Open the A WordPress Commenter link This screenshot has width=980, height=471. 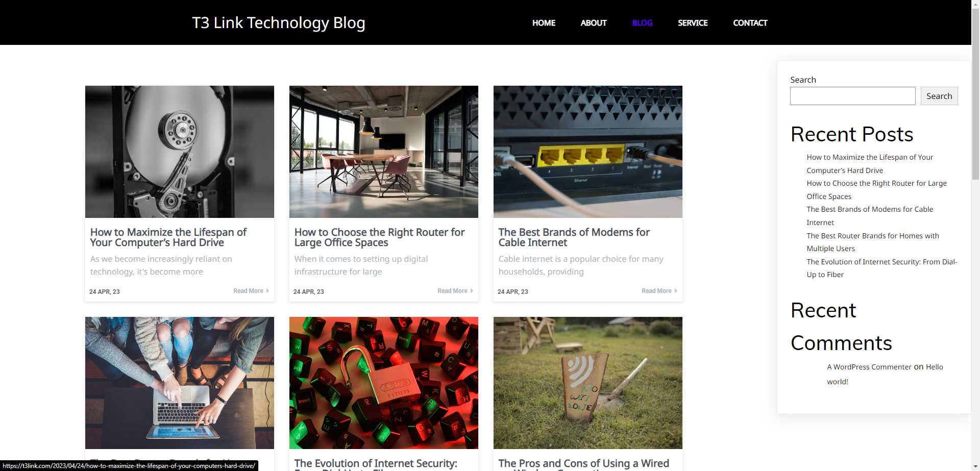pos(869,367)
